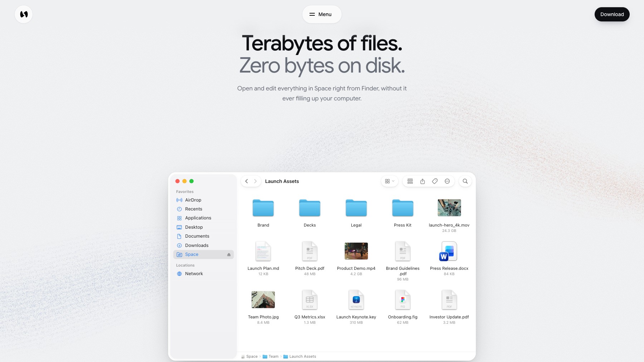Select the Brand folder icon
Screen dimensions: 644x362
coord(263,208)
